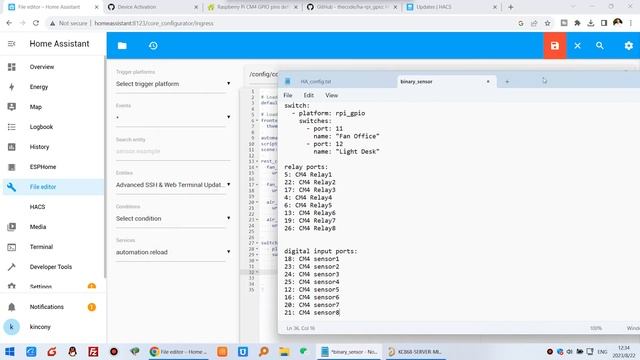Viewport: 640px width, 360px height.
Task: Open FileZilla from the taskbar
Action: click(93, 351)
